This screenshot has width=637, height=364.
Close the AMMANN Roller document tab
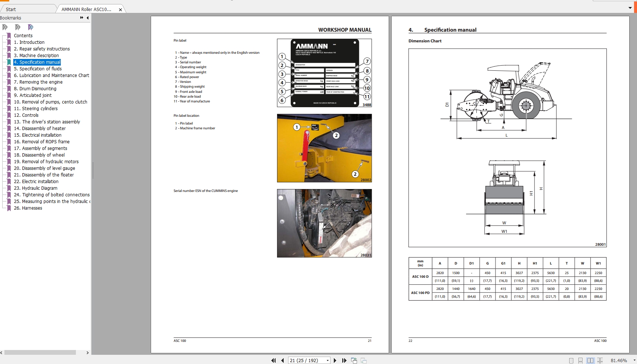[x=120, y=10]
